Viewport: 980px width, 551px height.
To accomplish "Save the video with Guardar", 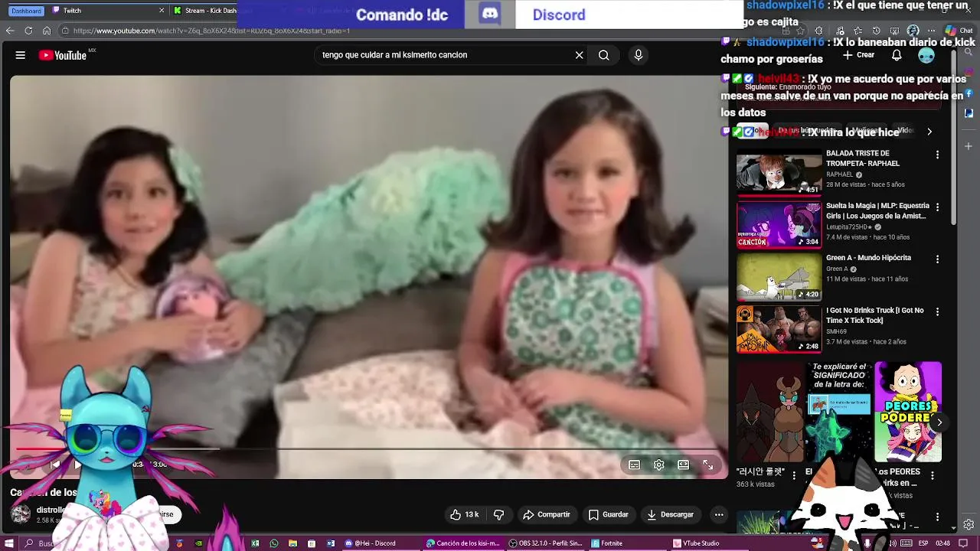I will point(608,515).
